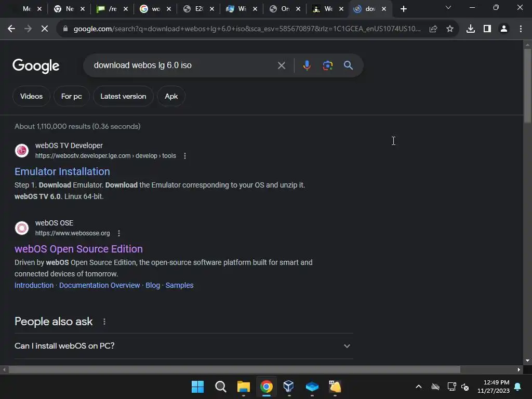Viewport: 532px width, 399px height.
Task: Click the webostv.developer.lge.com URL text
Action: (105, 156)
